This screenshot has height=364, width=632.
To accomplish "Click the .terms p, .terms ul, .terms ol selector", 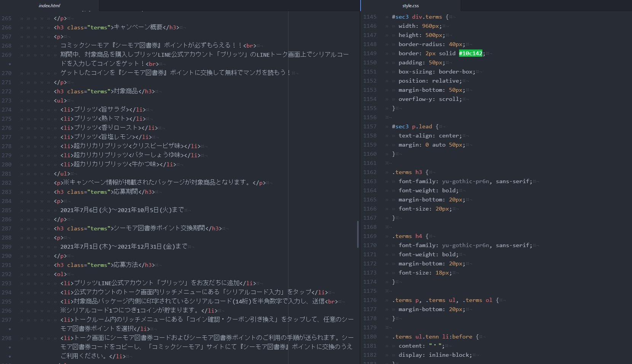I will click(x=442, y=300).
